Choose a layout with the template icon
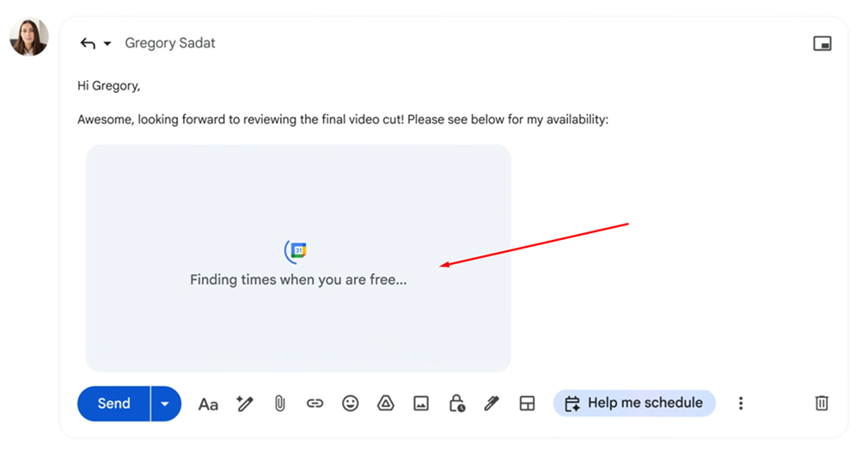The height and width of the screenshot is (449, 868). click(527, 403)
